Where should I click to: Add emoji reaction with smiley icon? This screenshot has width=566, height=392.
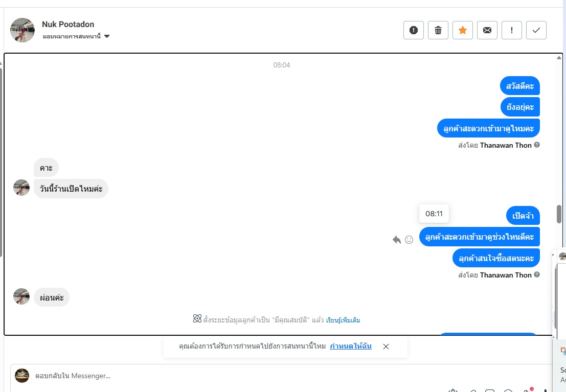pos(409,240)
